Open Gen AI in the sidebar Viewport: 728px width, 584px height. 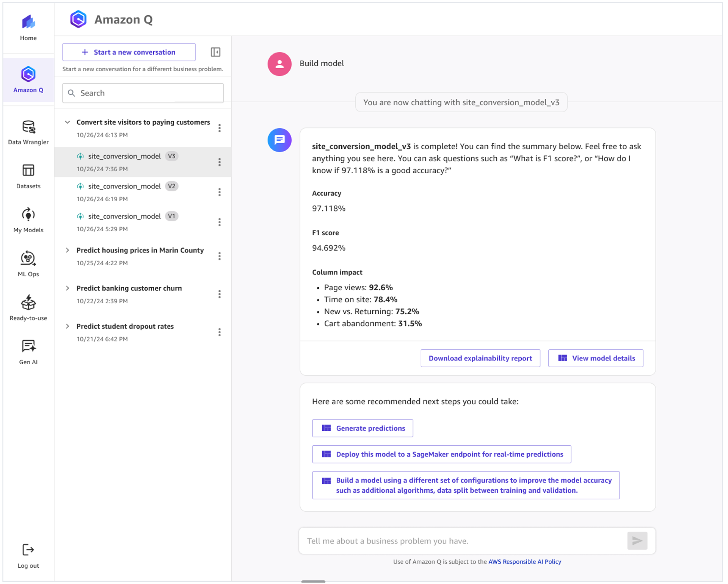pyautogui.click(x=28, y=352)
